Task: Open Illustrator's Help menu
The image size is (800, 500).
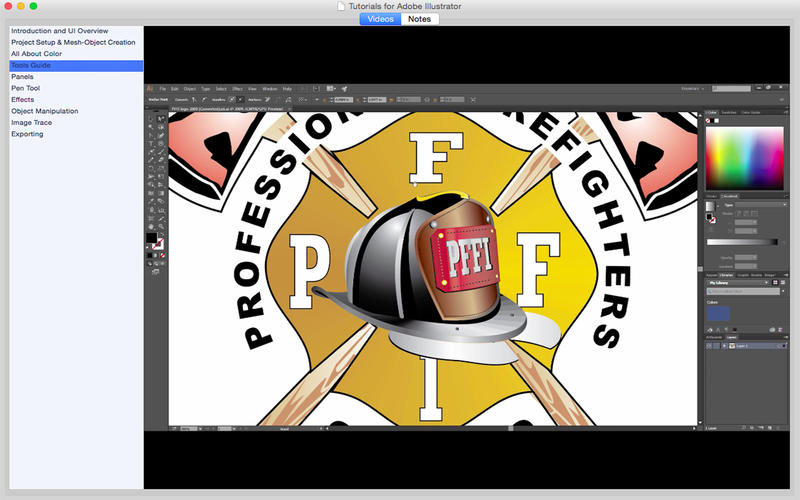Action: coord(287,89)
